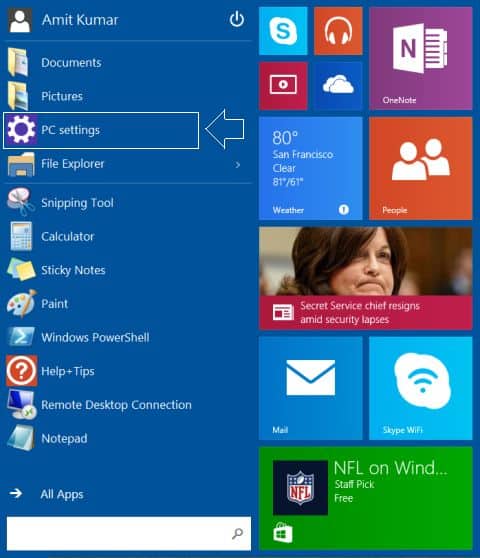Open the Music headphones tile
Screen dimensions: 480x558
pyautogui.click(x=338, y=31)
